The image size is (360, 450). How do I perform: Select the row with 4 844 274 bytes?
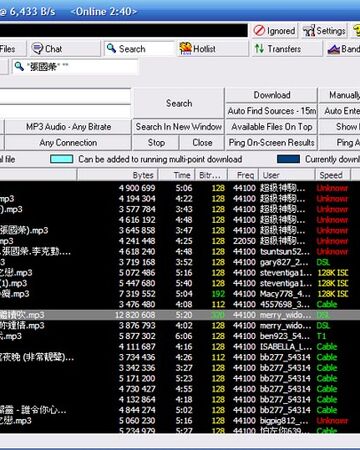coord(180,410)
